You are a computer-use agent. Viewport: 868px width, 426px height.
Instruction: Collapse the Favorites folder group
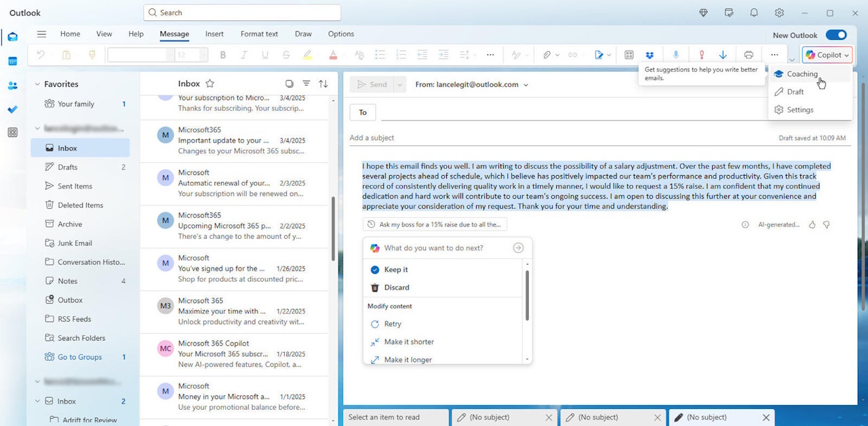click(37, 84)
